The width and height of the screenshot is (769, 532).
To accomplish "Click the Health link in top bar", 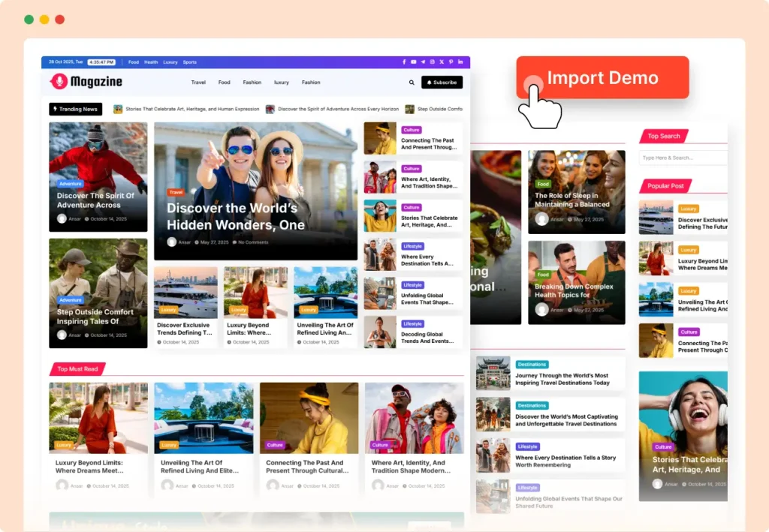I will pyautogui.click(x=151, y=62).
